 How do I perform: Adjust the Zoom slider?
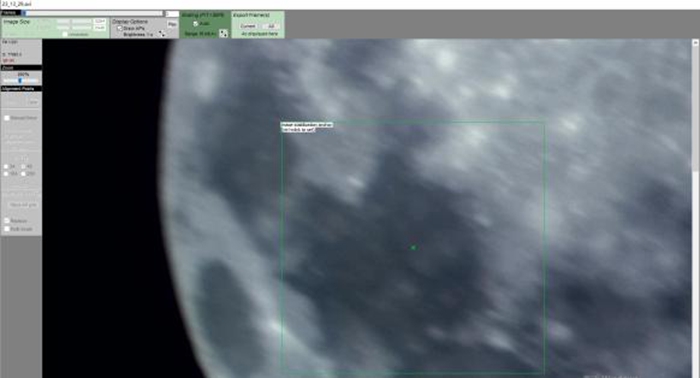(x=20, y=81)
